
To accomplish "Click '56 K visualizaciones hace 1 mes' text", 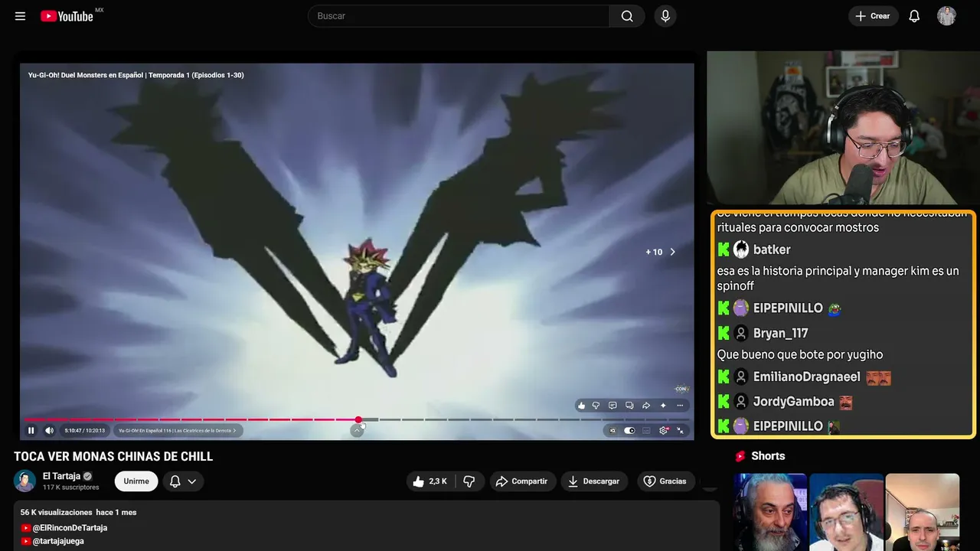I will [78, 512].
